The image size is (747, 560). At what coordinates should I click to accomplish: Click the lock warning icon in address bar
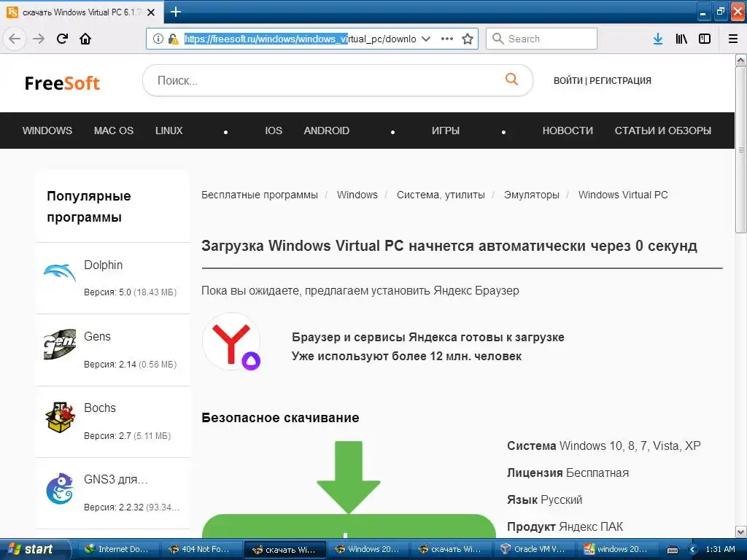(x=174, y=39)
